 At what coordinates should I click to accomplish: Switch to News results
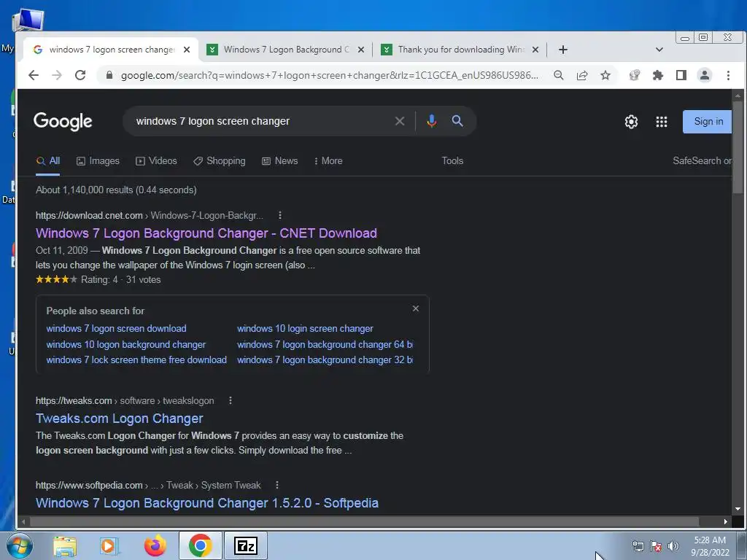pyautogui.click(x=279, y=161)
